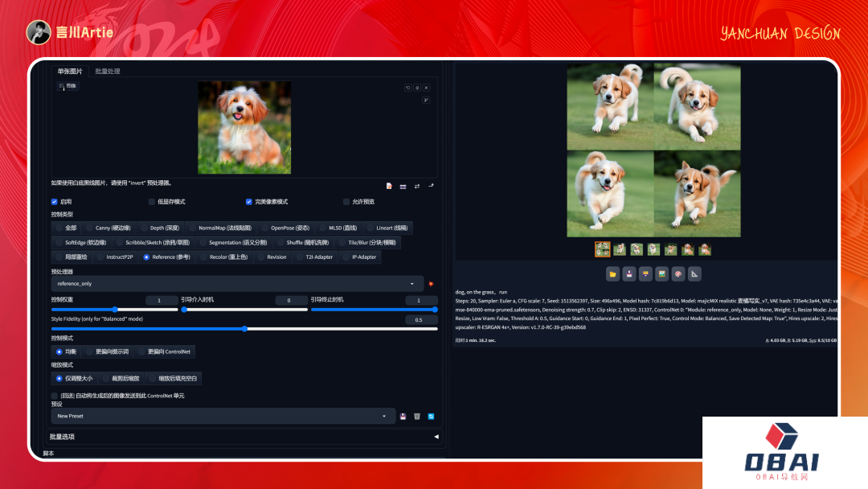Click the Style Fidelity value field showing 0.5
Screen dimensions: 868x489
pyautogui.click(x=420, y=319)
